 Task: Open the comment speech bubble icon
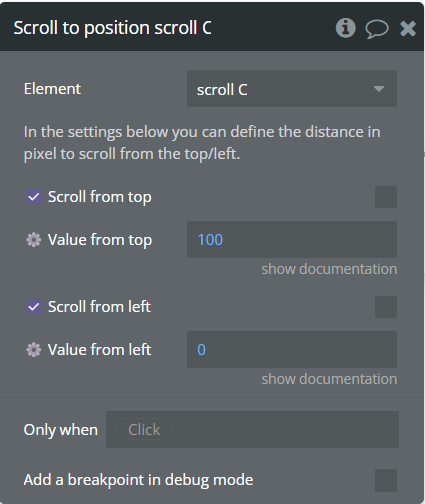[x=377, y=29]
